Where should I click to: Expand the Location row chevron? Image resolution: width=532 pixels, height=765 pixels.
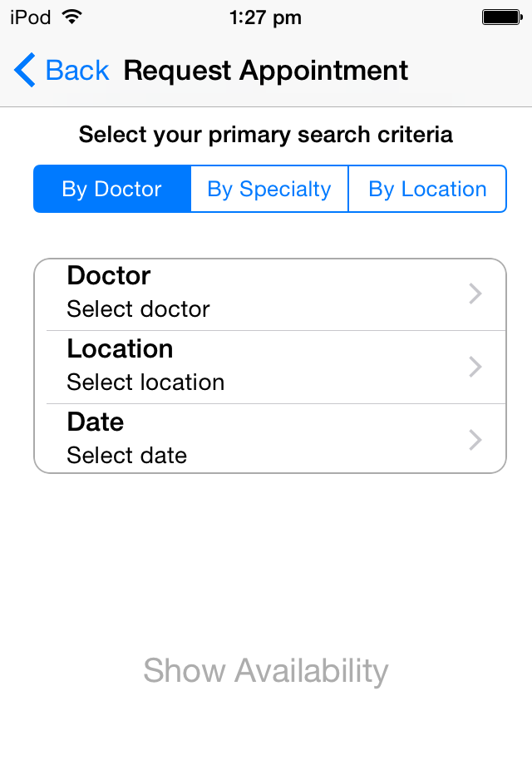pyautogui.click(x=475, y=367)
